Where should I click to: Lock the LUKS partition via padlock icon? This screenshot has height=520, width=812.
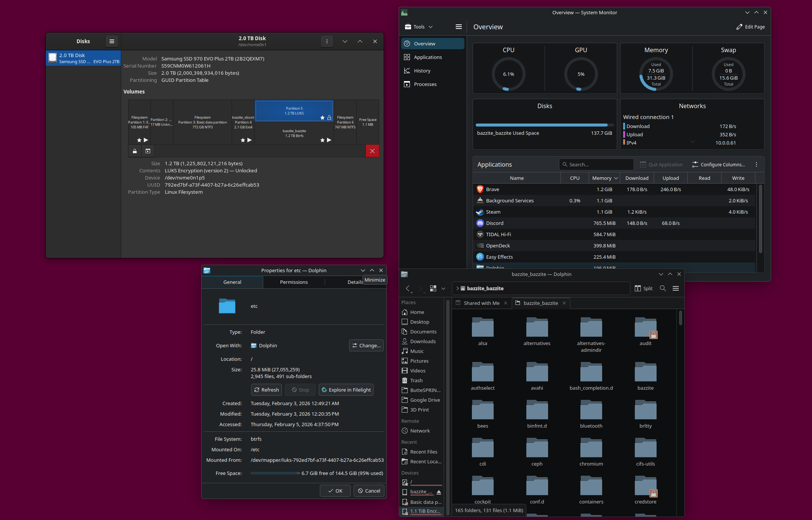pos(135,151)
